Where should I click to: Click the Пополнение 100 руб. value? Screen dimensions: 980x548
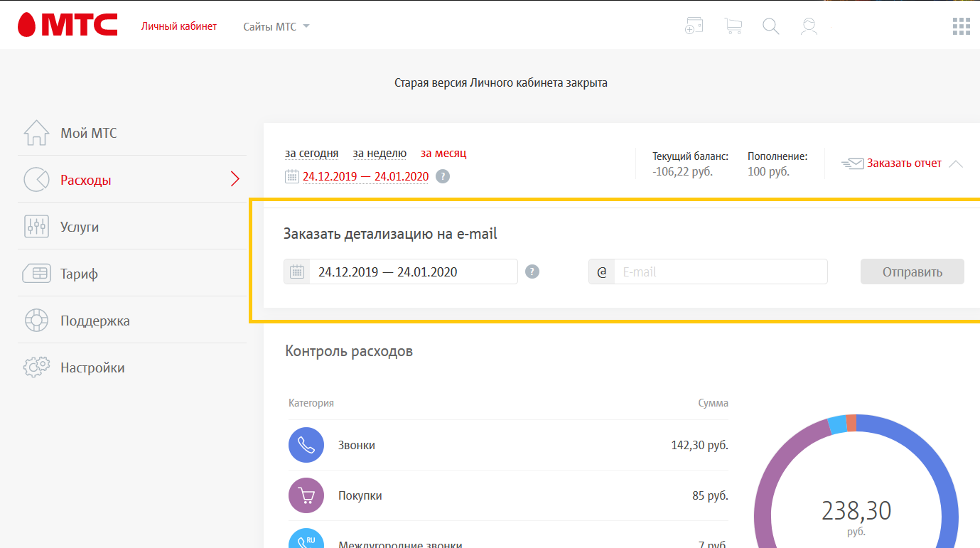(768, 171)
